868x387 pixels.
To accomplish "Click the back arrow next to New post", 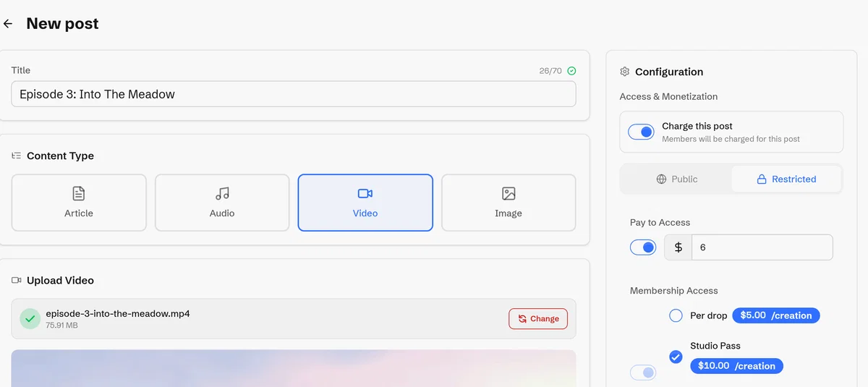I will (8, 24).
